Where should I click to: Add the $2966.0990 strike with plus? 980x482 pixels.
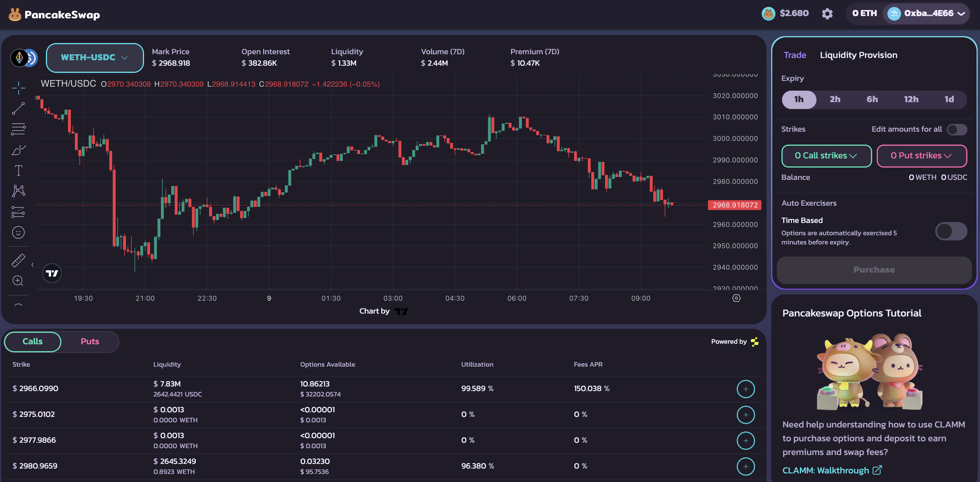(x=745, y=389)
